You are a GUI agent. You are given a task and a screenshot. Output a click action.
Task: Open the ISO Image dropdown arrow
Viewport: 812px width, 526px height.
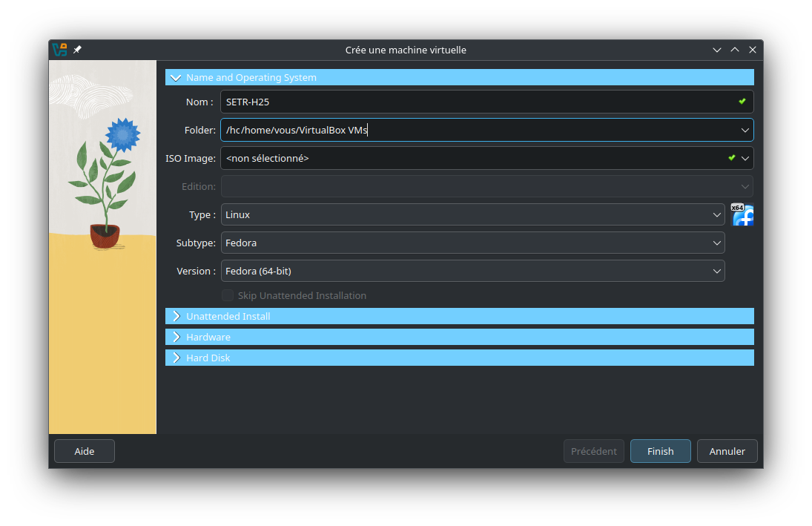coord(745,158)
